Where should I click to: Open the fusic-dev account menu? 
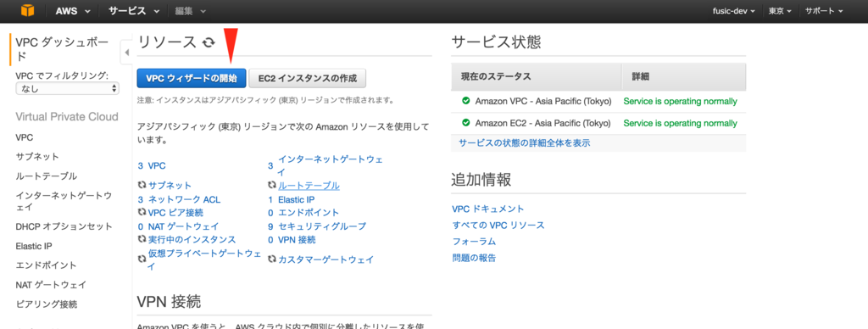pyautogui.click(x=733, y=11)
